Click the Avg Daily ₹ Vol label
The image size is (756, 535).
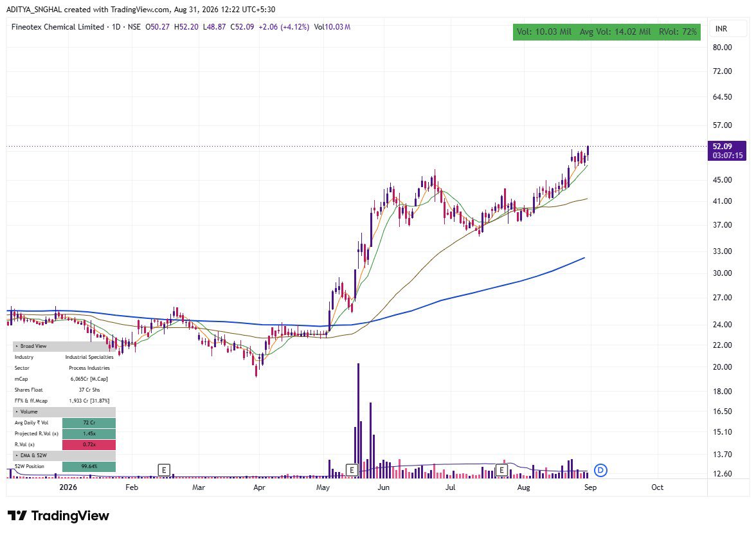(32, 422)
